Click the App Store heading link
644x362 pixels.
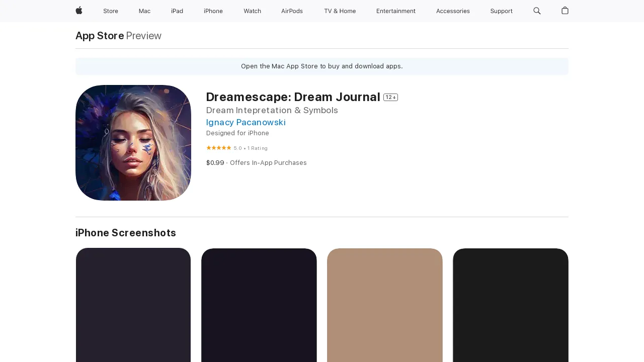point(100,36)
